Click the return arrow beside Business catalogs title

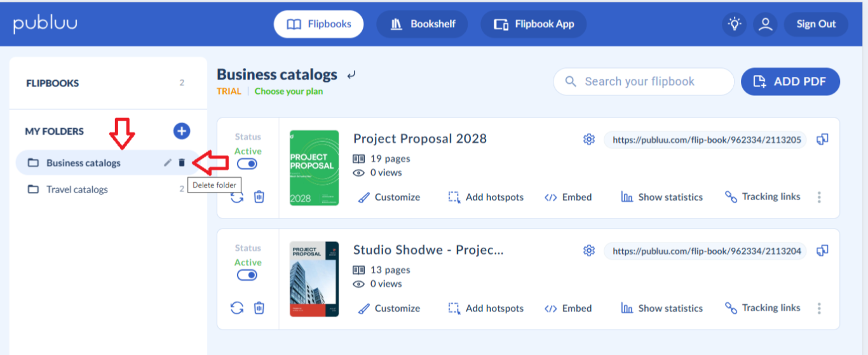351,75
